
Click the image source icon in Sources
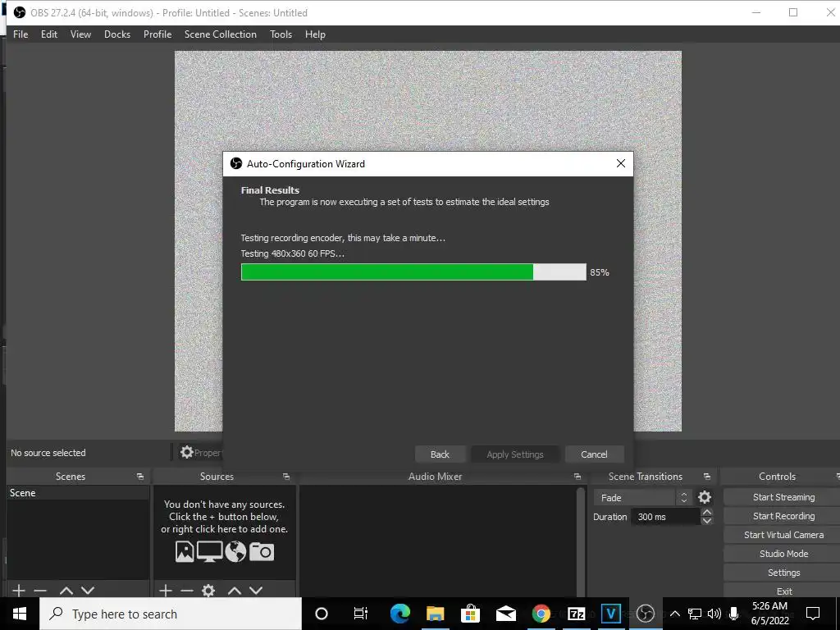[185, 551]
